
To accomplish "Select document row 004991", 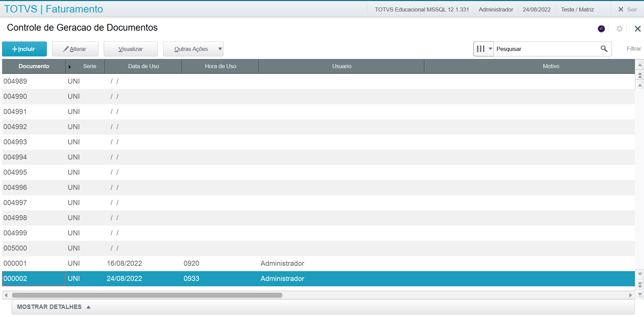I will (x=318, y=112).
